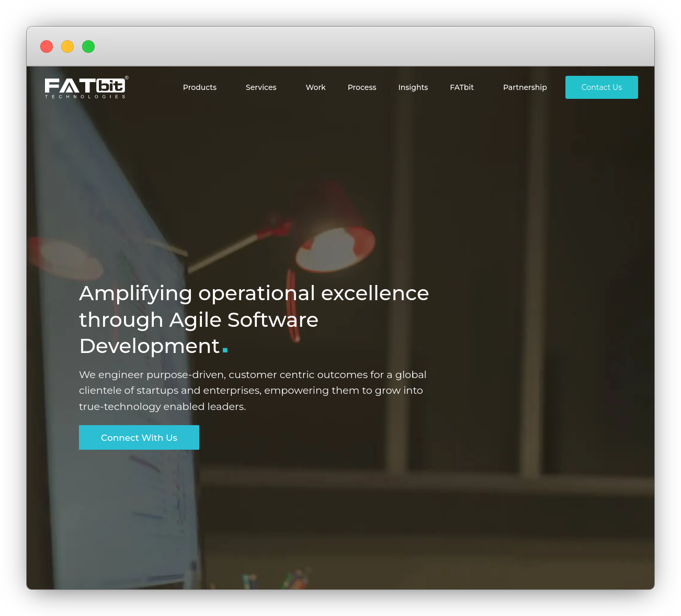Click the yellow minimize traffic light
Screen dimensions: 681x616
[x=67, y=47]
